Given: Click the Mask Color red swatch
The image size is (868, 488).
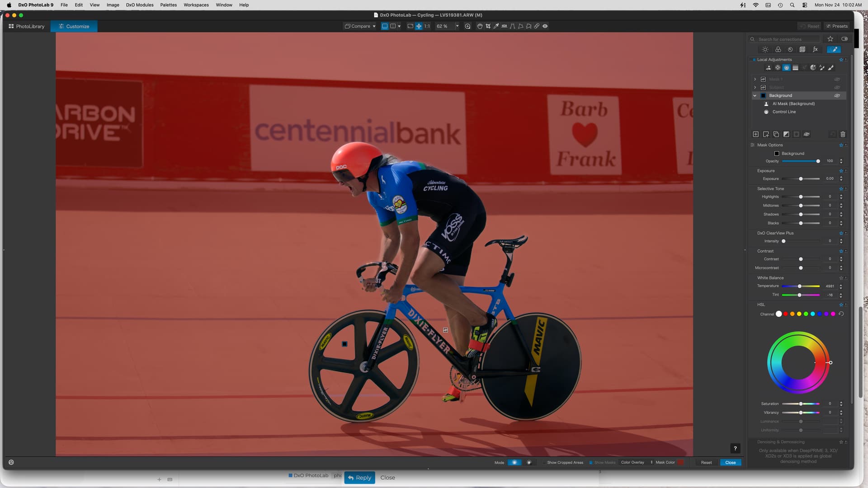Looking at the screenshot, I should pos(680,462).
